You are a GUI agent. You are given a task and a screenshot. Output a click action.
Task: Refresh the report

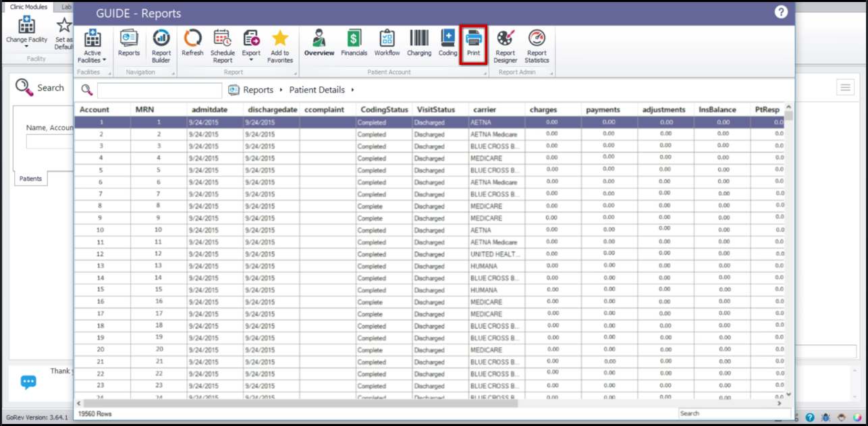point(192,43)
